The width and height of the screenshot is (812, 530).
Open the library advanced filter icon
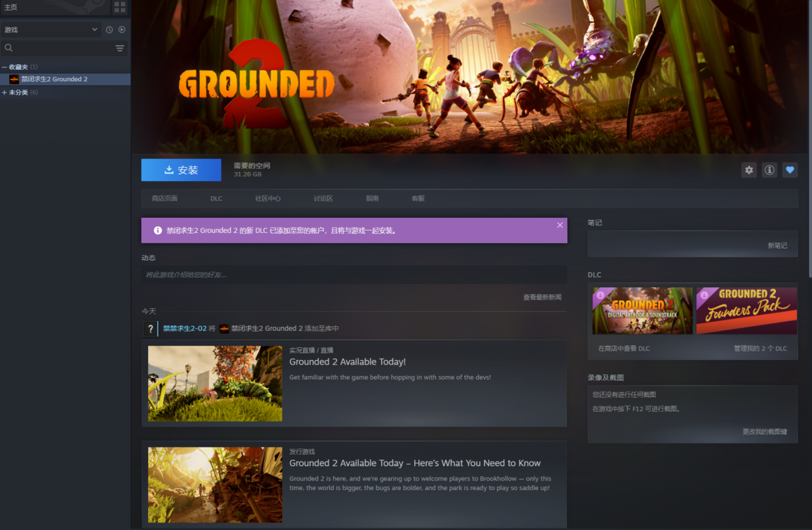coord(120,48)
